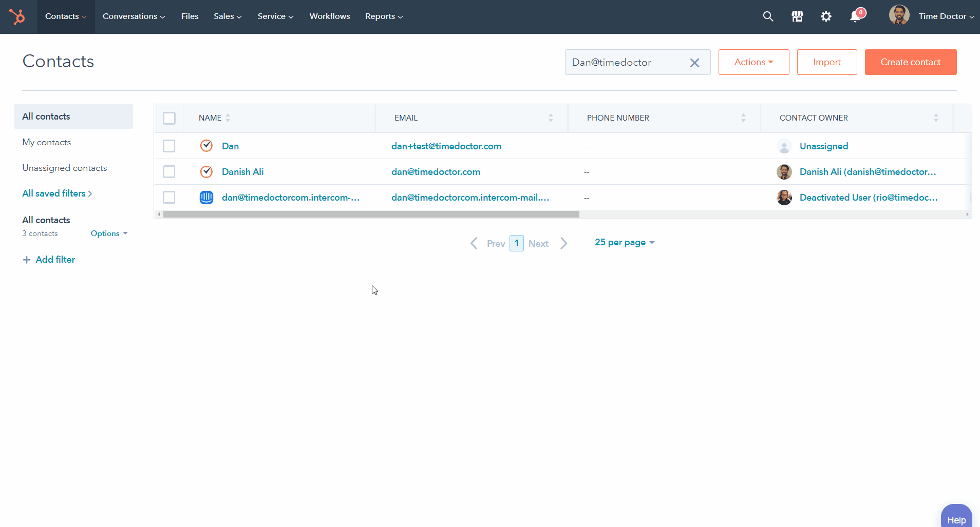Image resolution: width=980 pixels, height=527 pixels.
Task: Select the Unassigned contacts sidebar view
Action: (65, 168)
